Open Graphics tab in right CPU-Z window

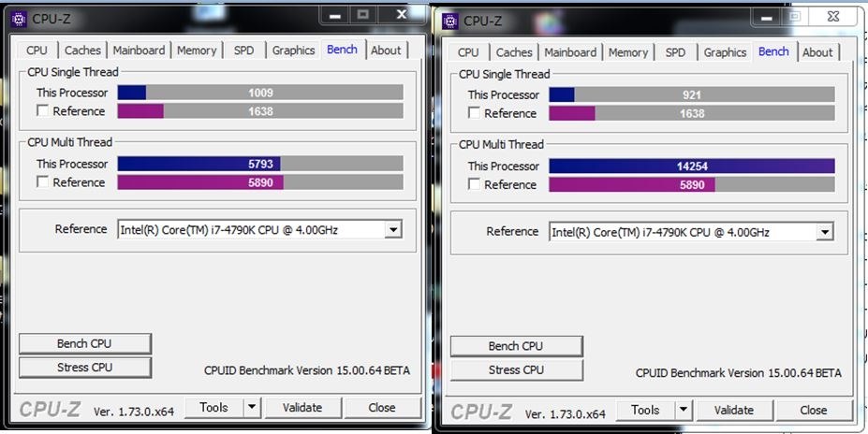[x=725, y=52]
